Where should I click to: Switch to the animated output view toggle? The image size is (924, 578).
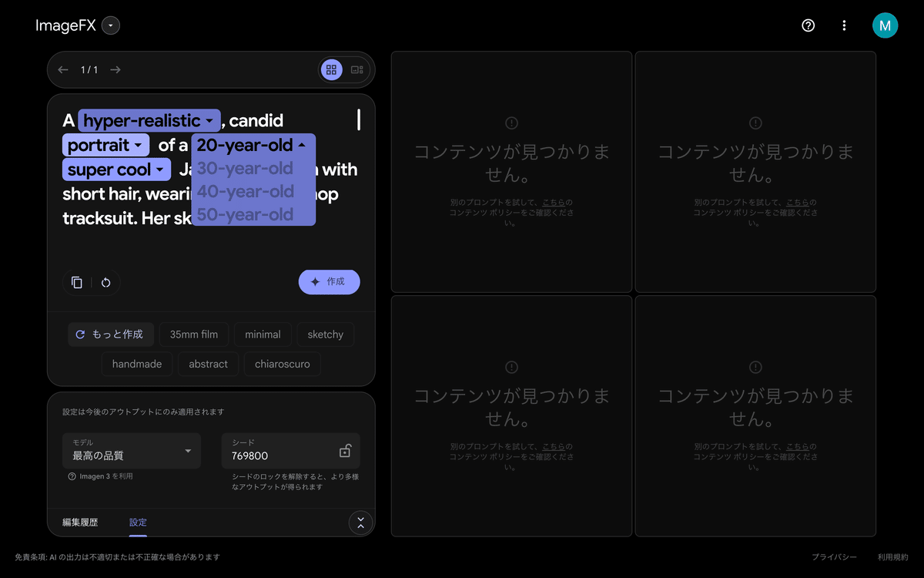(x=357, y=69)
